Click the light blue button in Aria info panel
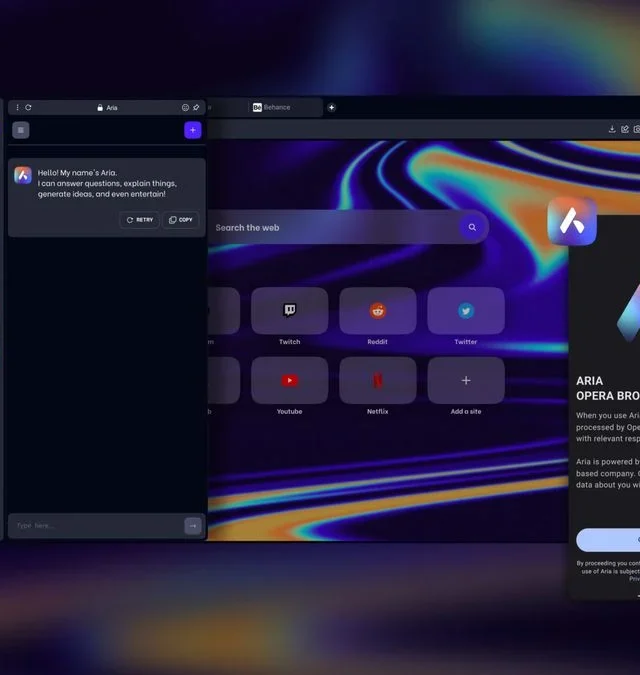The height and width of the screenshot is (675, 640). pyautogui.click(x=608, y=540)
